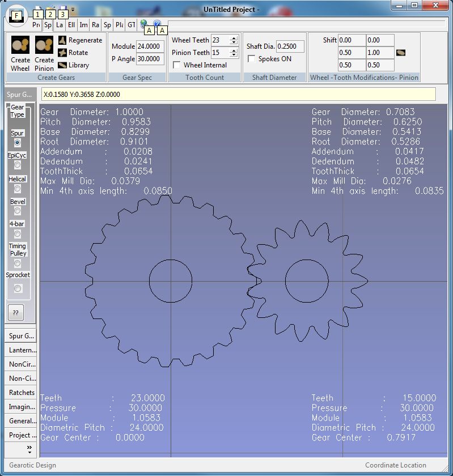Open the Non-Ci... sidebar section

pos(20,379)
